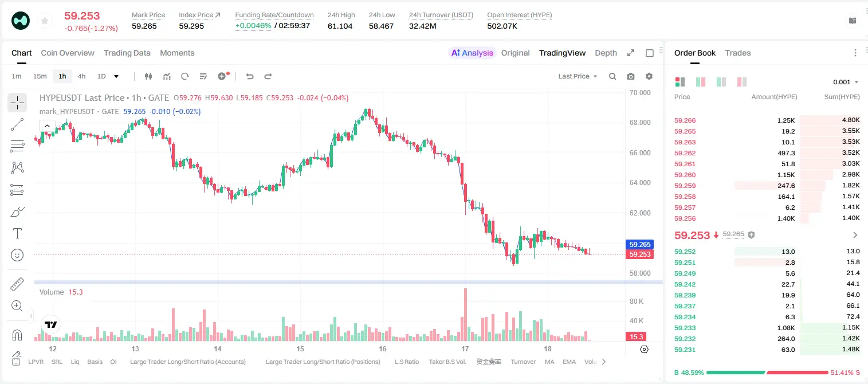
Task: Switch chart to Depth view
Action: pyautogui.click(x=606, y=53)
